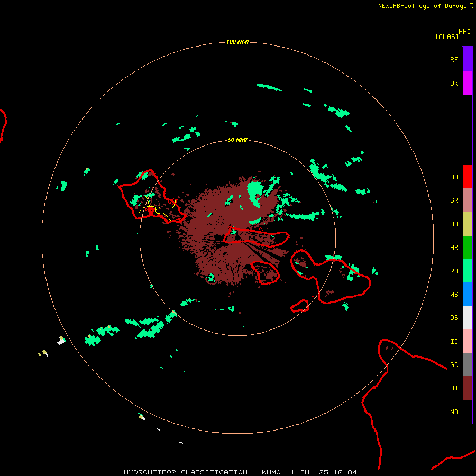
Task: Click the '100 NMI' range ring label
Action: [237, 42]
